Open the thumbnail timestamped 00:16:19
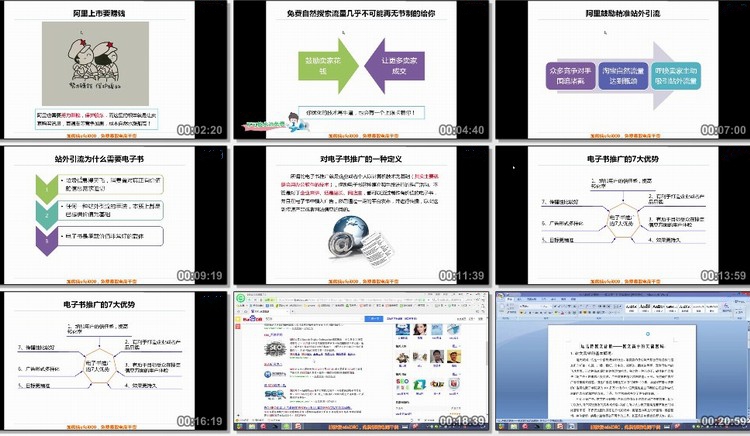The image size is (750, 436). click(x=113, y=360)
